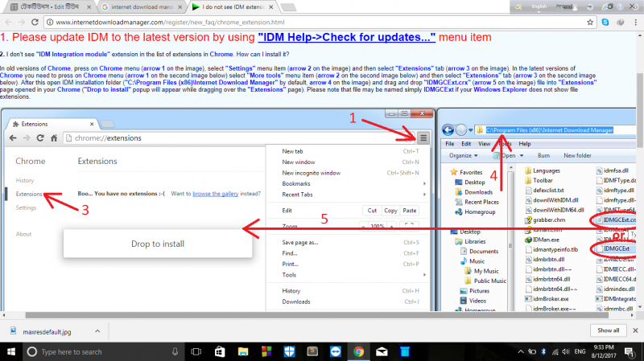Open Action Center notifications icon
Screen dimensions: 644x361
click(x=629, y=351)
